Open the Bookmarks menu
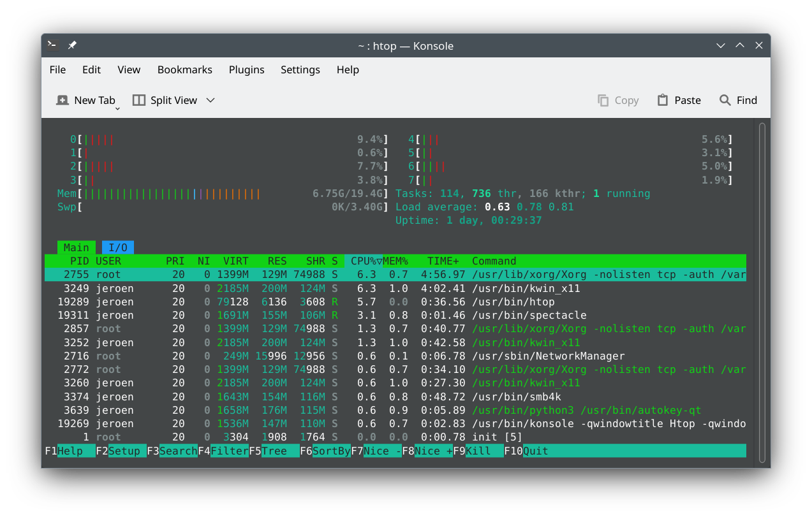Viewport: 812px width, 517px height. (184, 69)
